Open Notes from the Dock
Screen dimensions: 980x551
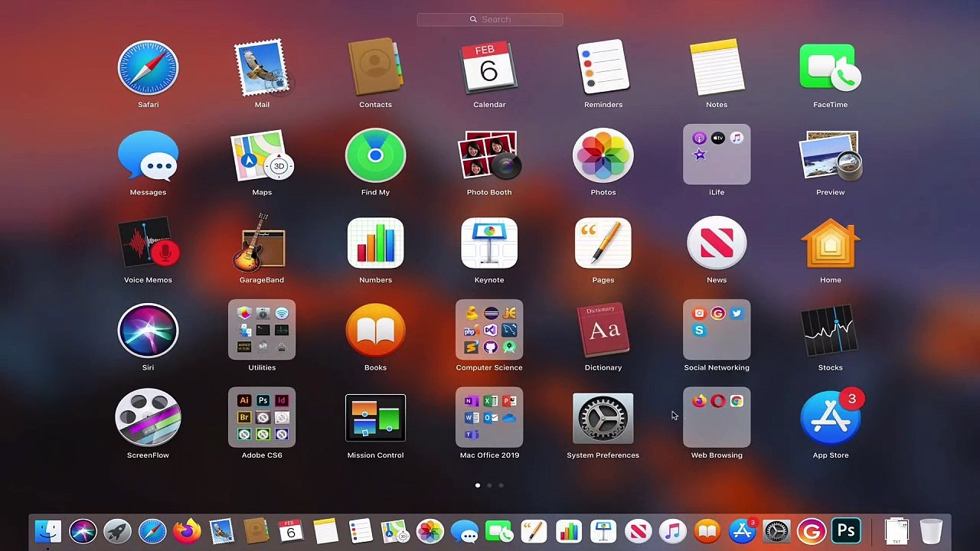coord(325,531)
